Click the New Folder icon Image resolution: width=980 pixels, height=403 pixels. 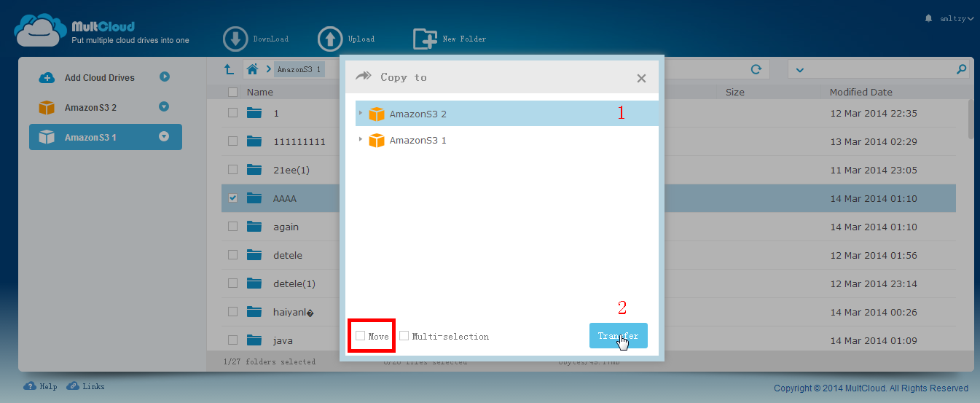tap(425, 39)
